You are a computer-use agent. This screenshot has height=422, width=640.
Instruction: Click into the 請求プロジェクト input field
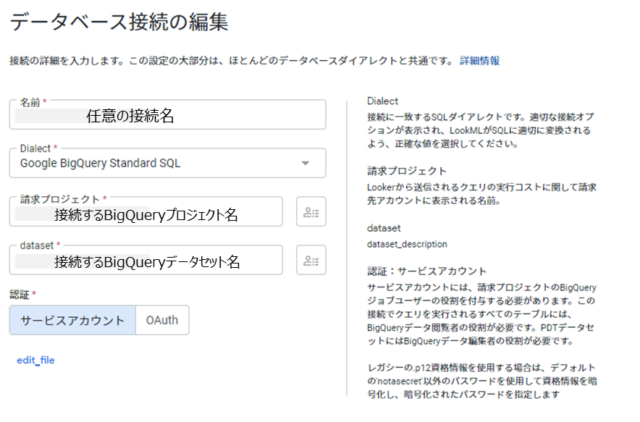146,211
